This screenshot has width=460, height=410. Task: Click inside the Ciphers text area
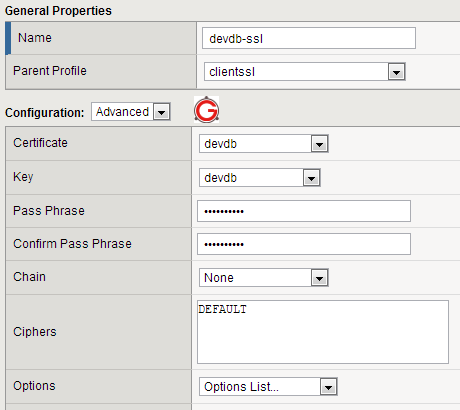(x=323, y=332)
